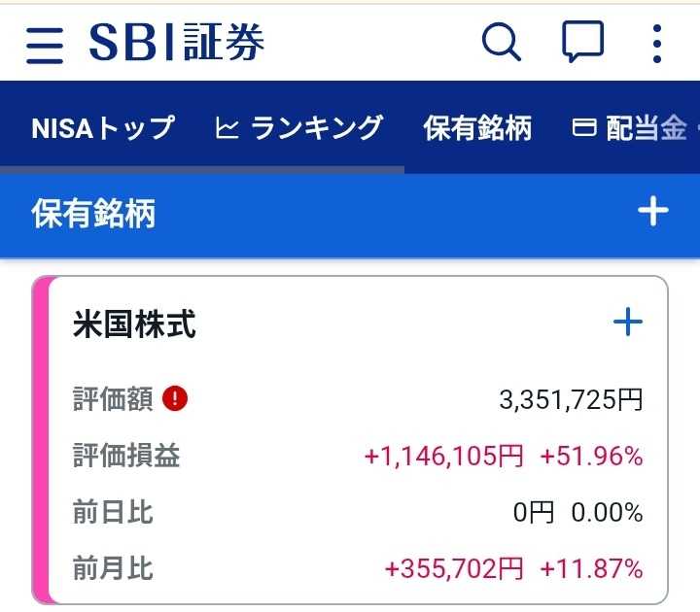Click the 前日比 value 0円
The width and height of the screenshot is (700, 612).
pos(534,512)
